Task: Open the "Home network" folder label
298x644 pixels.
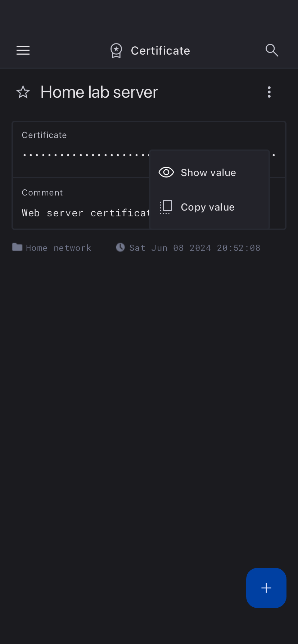Action: 58,248
